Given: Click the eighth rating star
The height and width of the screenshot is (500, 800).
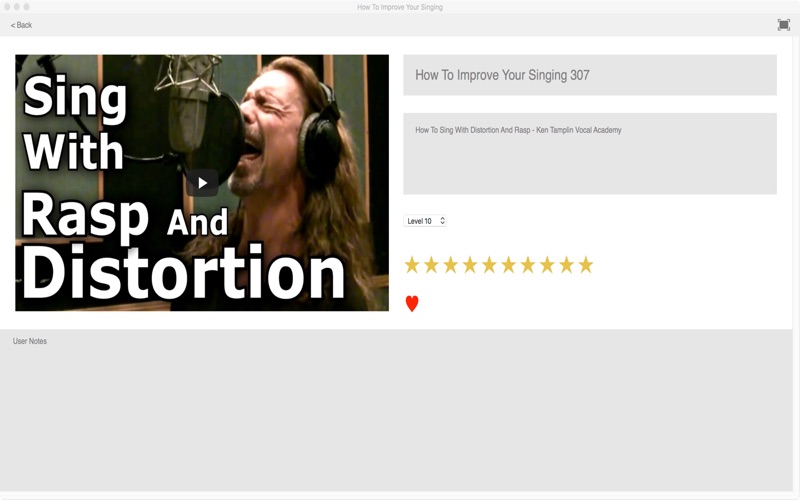Looking at the screenshot, I should (547, 265).
